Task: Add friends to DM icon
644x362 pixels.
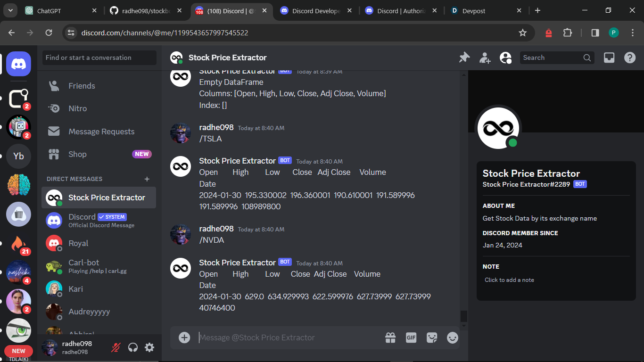Action: [485, 58]
